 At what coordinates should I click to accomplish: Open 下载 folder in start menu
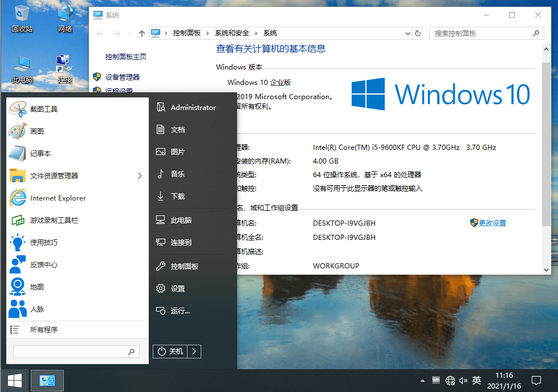pyautogui.click(x=193, y=196)
